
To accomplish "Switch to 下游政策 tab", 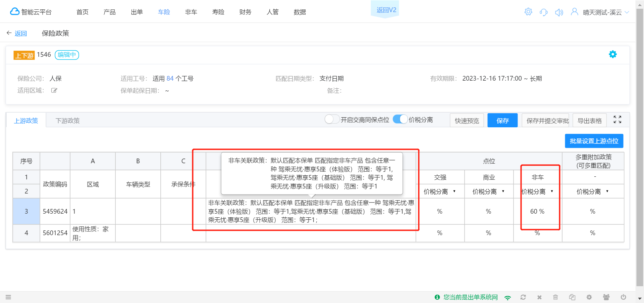I will click(x=68, y=121).
